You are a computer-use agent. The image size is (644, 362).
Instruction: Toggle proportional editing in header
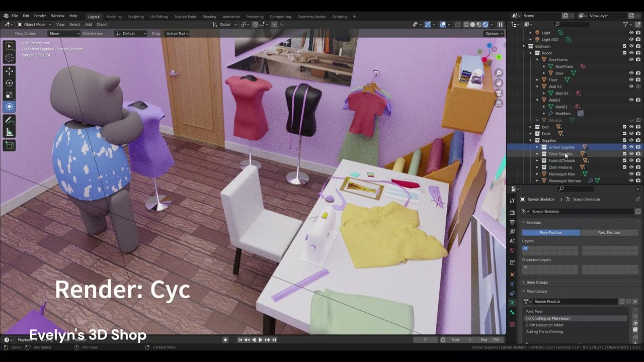(274, 25)
